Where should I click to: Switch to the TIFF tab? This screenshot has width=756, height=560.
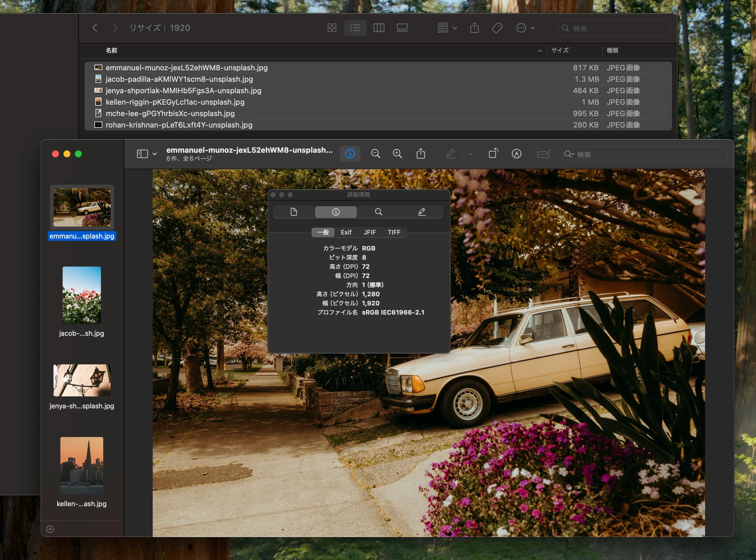pos(394,232)
